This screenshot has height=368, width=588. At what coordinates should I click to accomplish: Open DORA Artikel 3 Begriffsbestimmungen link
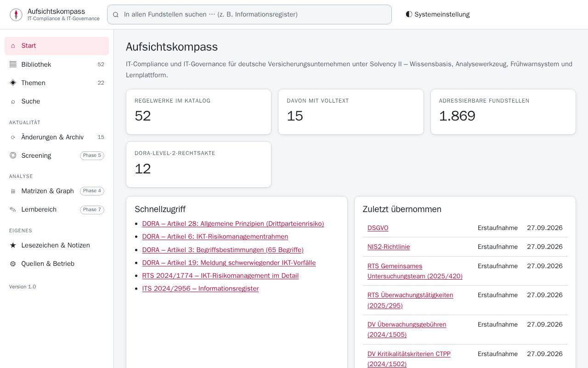pos(223,250)
